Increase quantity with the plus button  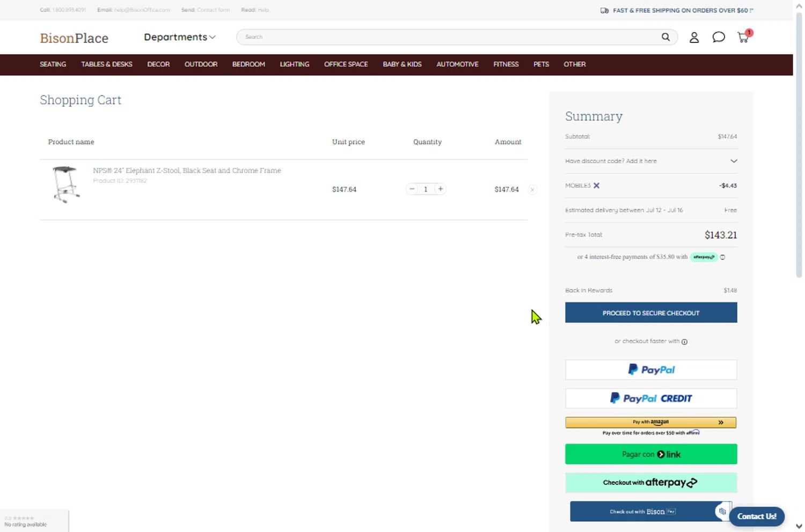pos(441,189)
